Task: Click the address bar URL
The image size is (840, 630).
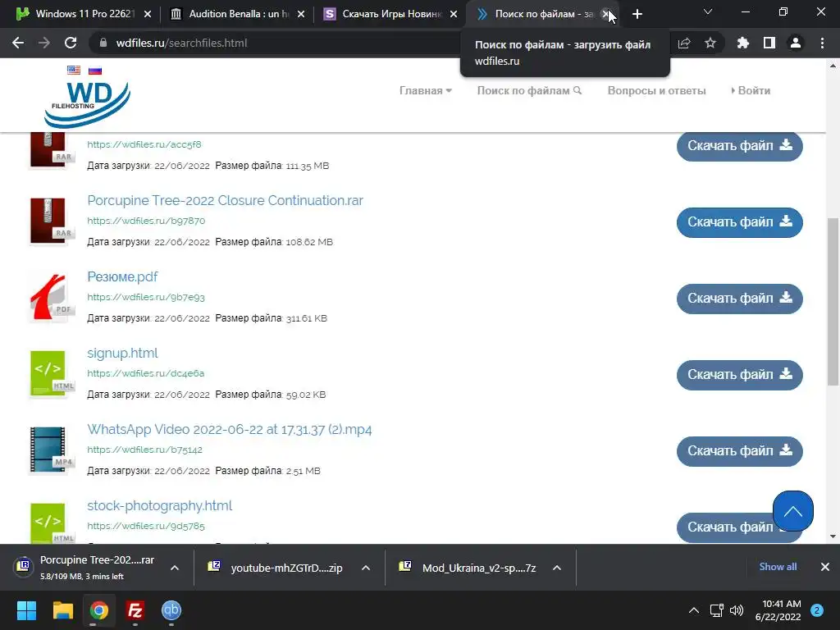Action: click(181, 43)
